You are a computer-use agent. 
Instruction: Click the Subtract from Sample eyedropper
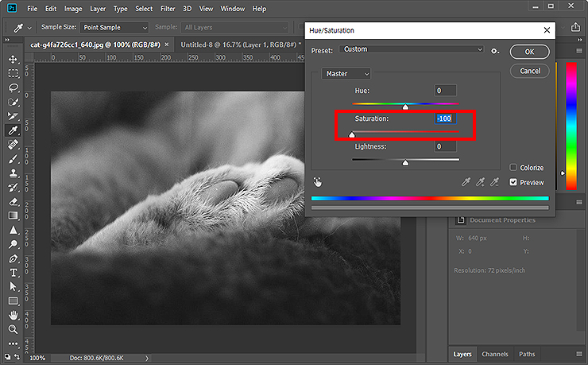click(x=494, y=182)
